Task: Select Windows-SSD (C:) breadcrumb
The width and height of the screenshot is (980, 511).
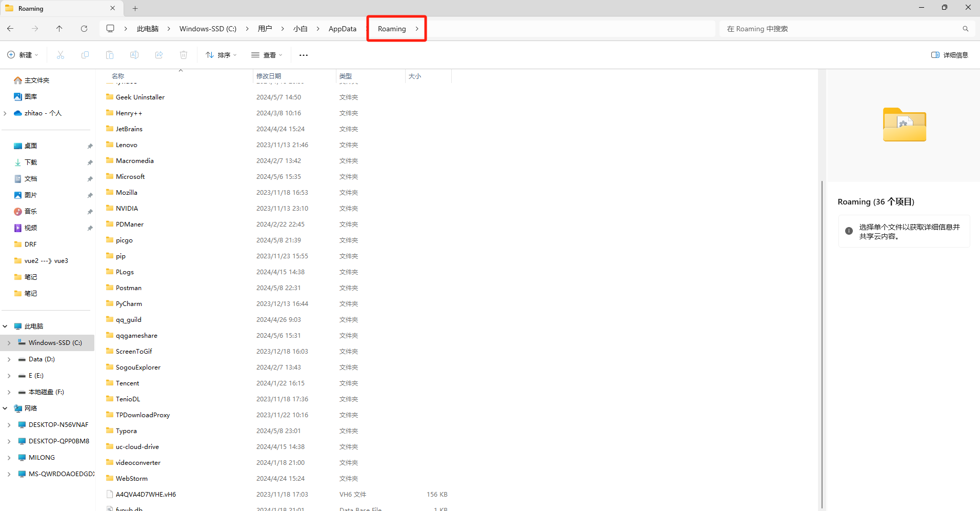Action: pyautogui.click(x=208, y=29)
